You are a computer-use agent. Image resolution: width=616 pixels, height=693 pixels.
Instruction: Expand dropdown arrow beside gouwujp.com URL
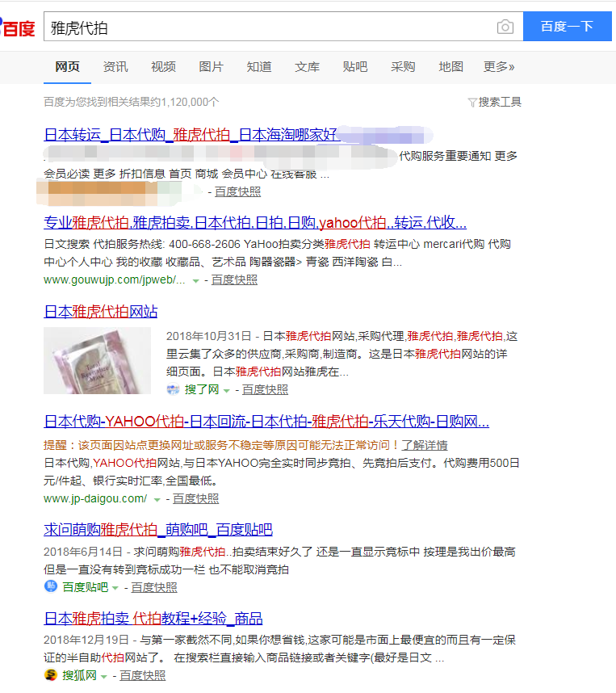coord(195,280)
